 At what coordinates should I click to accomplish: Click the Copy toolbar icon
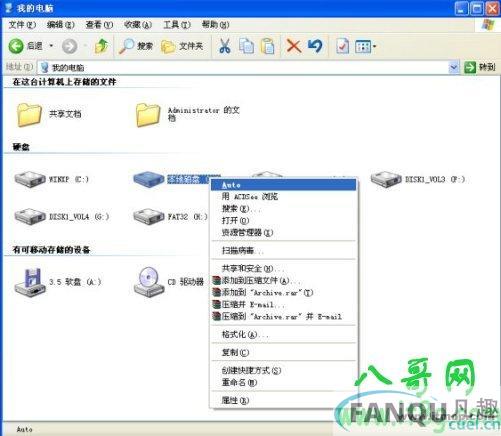pos(247,46)
